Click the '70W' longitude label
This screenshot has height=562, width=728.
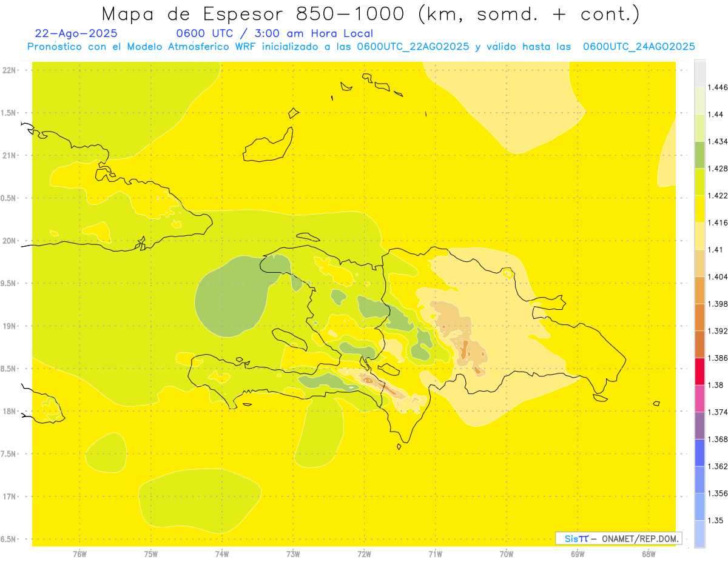(507, 554)
